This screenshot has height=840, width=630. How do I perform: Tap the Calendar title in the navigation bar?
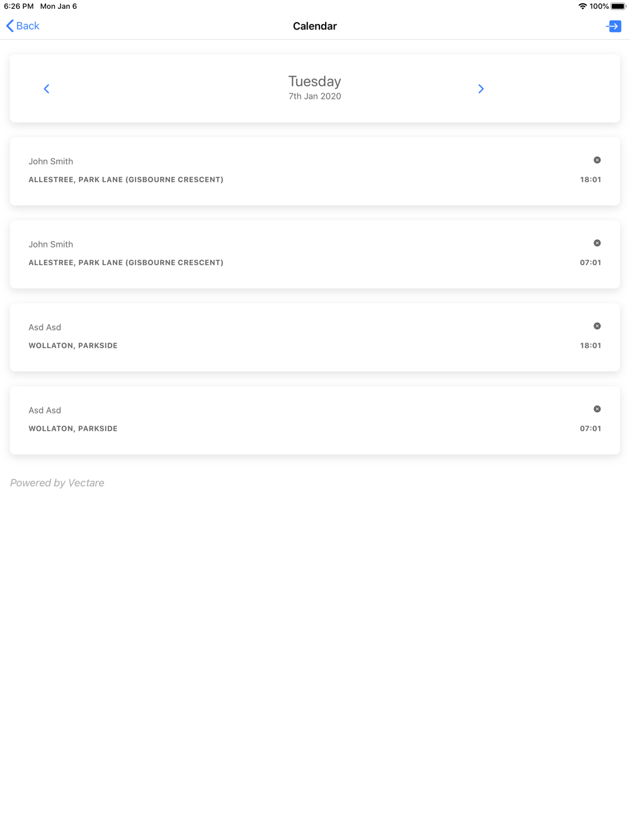(315, 26)
